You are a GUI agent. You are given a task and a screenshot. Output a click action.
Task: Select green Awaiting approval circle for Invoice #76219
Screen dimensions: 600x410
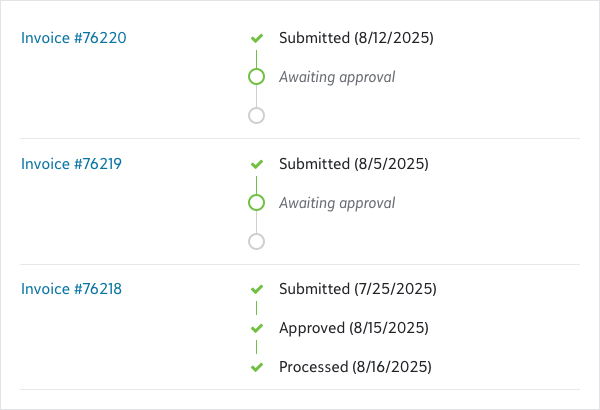click(x=256, y=203)
